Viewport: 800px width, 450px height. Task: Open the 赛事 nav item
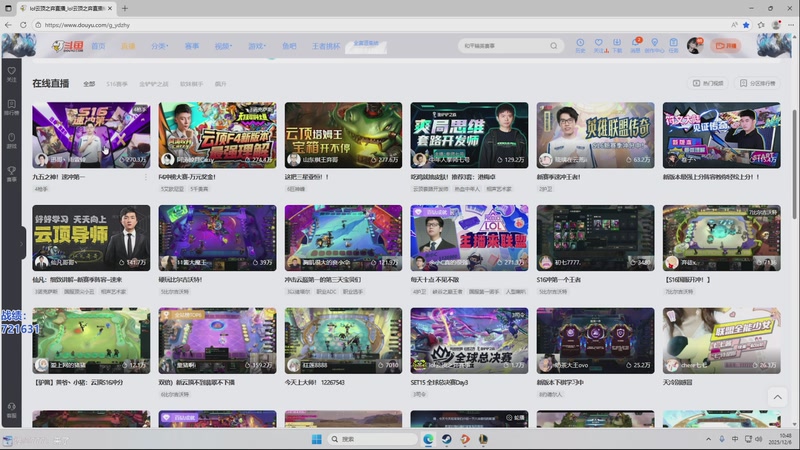[192, 46]
